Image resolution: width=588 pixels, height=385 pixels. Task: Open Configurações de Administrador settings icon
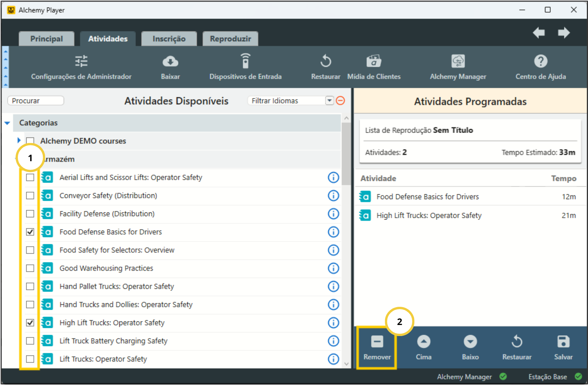coord(81,61)
